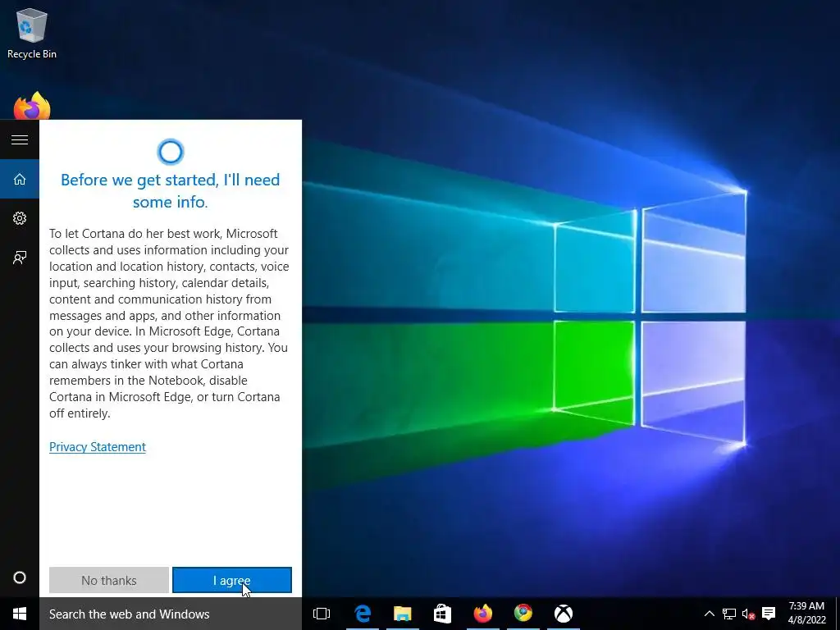Launch Google Chrome from taskbar
The height and width of the screenshot is (630, 840).
(523, 614)
